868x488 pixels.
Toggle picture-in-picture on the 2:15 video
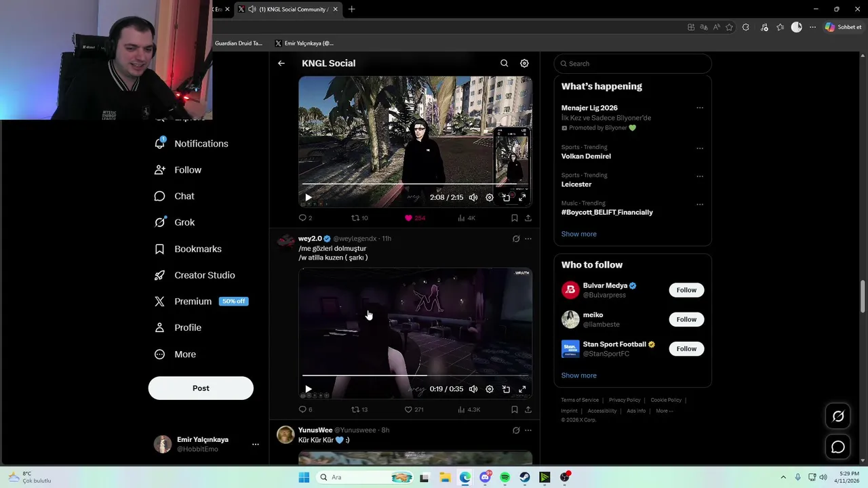pos(506,198)
